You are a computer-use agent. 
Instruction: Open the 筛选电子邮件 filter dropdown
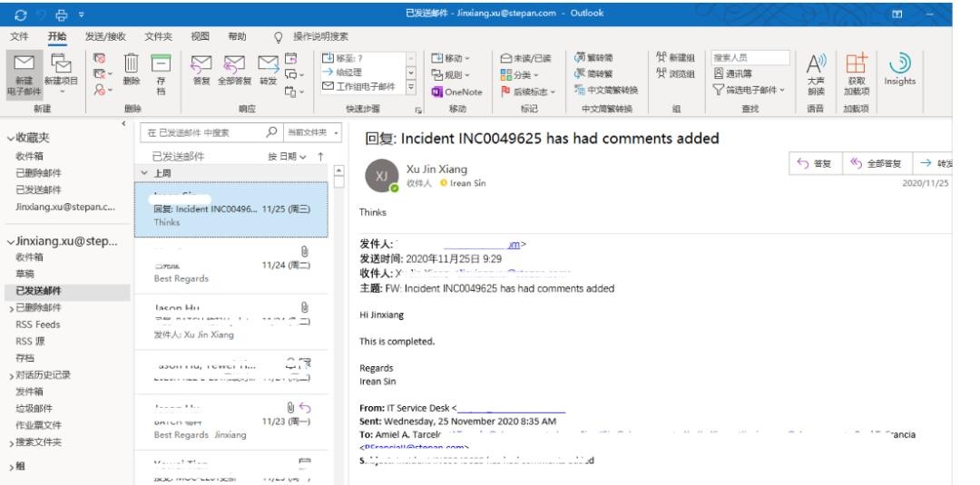[749, 90]
